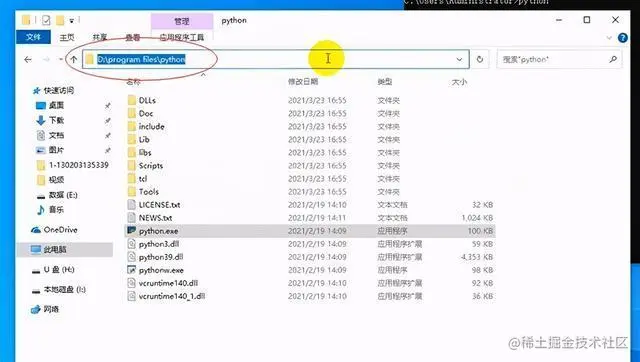This screenshot has width=640, height=362.
Task: Open 桌面 in the sidebar
Action: pos(56,105)
